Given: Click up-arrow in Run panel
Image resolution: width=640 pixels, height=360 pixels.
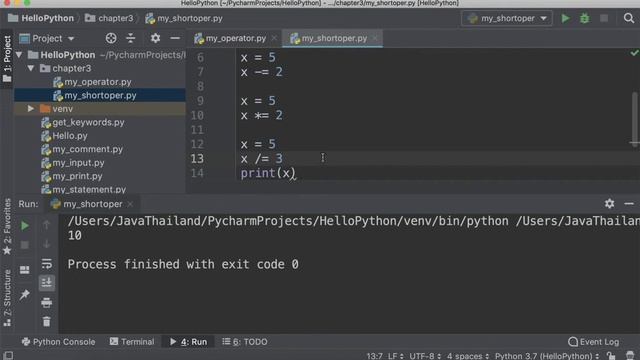Looking at the screenshot, I should click(47, 225).
